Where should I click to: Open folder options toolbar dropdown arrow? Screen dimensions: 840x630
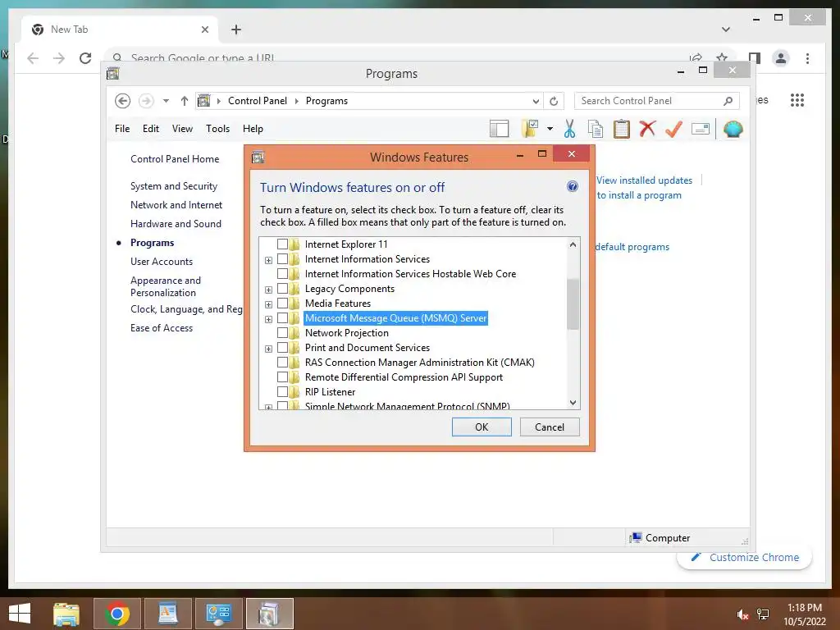(x=550, y=129)
